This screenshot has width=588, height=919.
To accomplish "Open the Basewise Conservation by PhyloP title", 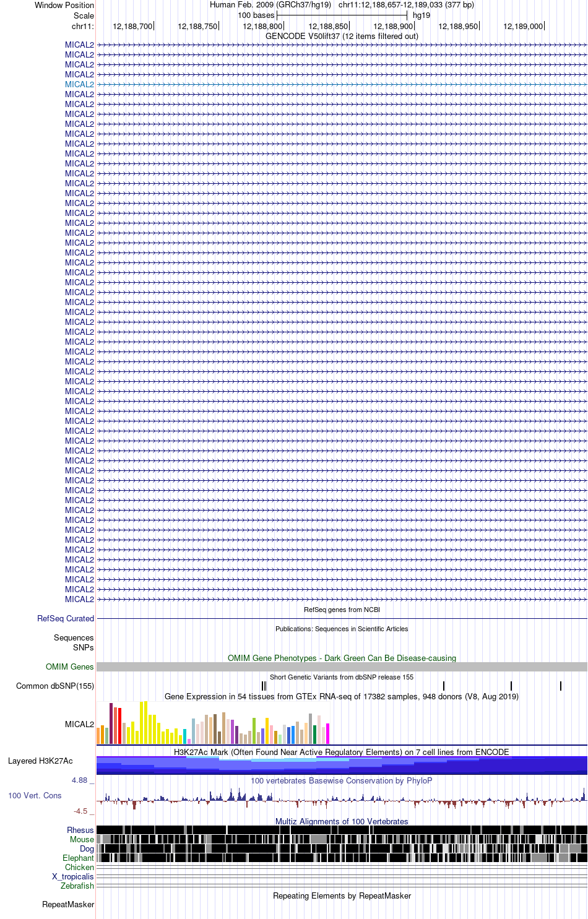I will 342,780.
